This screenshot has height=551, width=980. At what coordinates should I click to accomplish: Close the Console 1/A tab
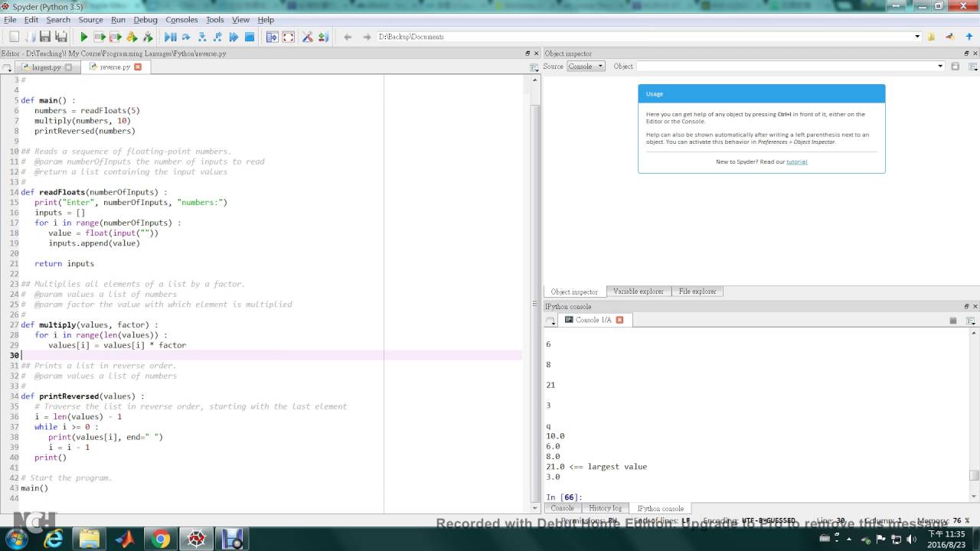tap(619, 320)
